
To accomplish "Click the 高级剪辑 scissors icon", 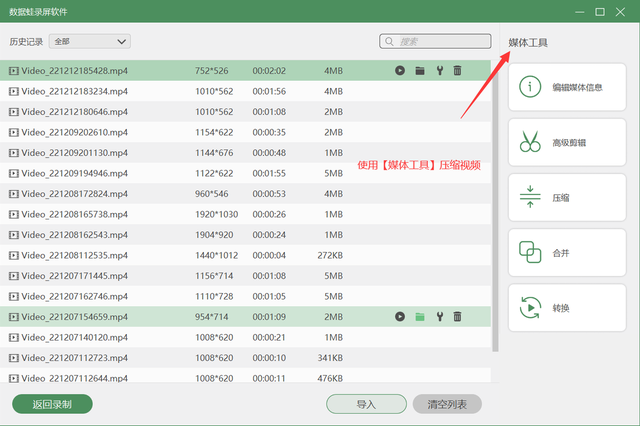I will tap(530, 142).
